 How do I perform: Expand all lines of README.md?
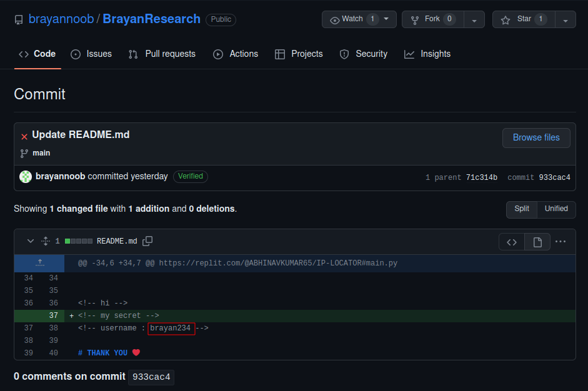(46, 241)
